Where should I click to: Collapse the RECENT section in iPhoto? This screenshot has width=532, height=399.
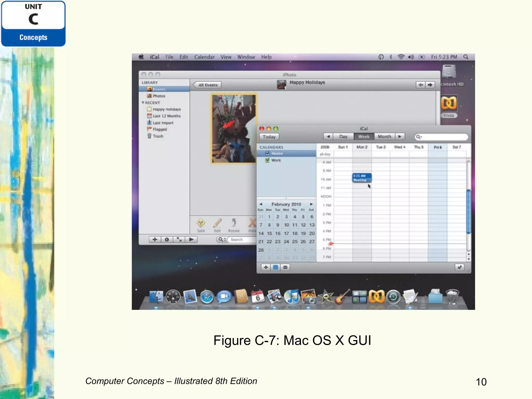point(143,103)
